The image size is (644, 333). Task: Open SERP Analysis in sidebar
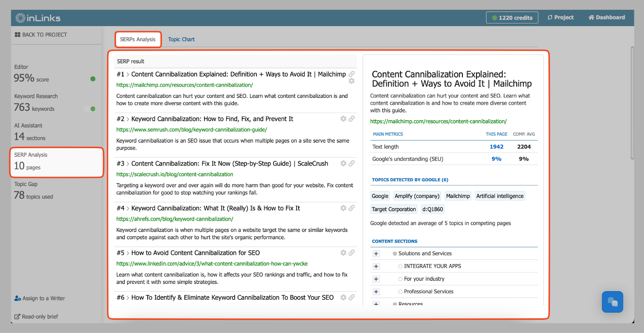(x=56, y=162)
